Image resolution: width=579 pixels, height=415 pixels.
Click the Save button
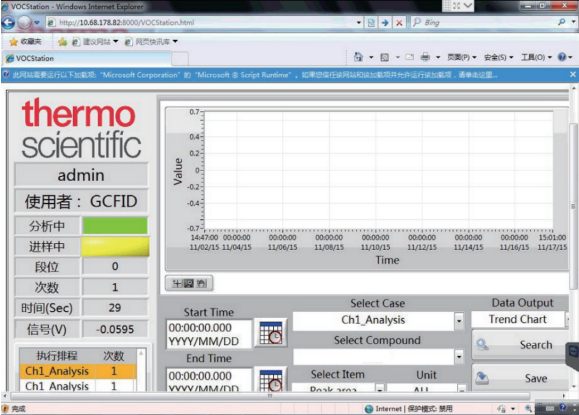tap(520, 378)
